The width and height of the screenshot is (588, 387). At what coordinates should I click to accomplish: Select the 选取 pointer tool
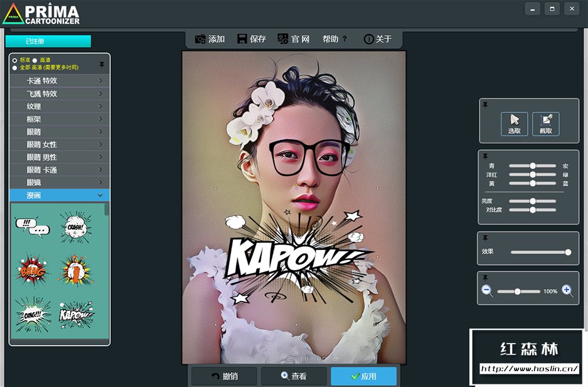click(x=514, y=124)
